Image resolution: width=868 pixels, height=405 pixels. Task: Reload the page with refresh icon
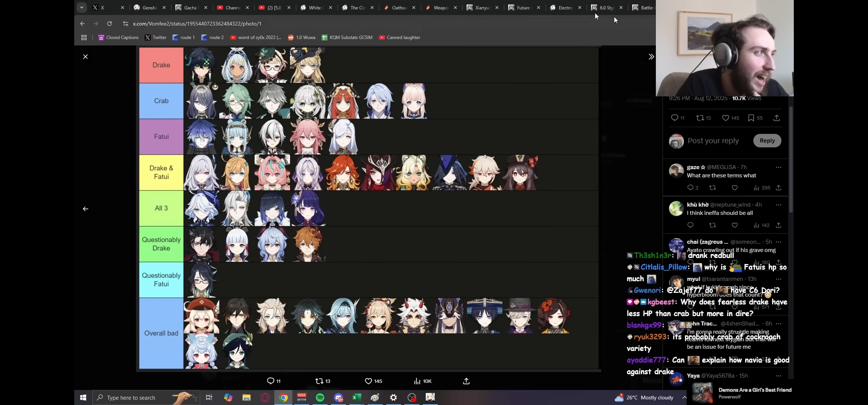coord(109,24)
